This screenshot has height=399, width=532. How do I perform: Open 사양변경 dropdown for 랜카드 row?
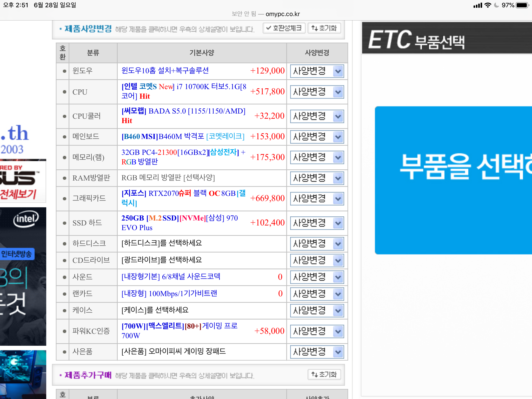pyautogui.click(x=317, y=294)
